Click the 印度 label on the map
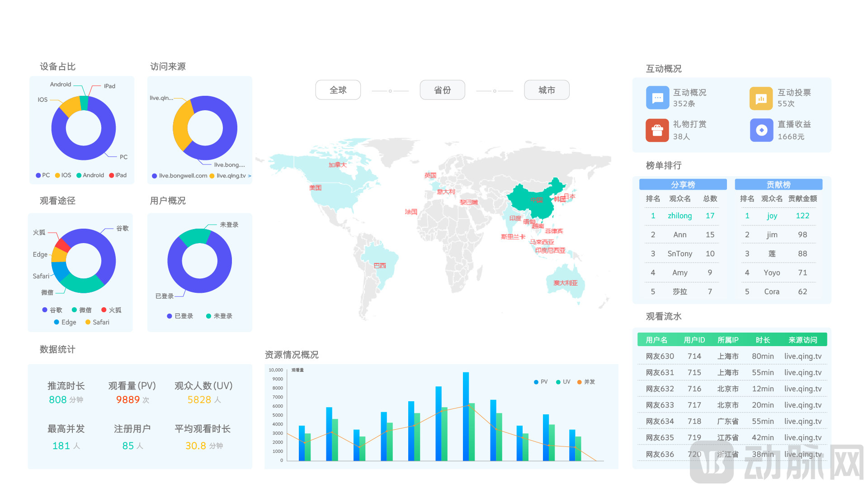 point(515,218)
